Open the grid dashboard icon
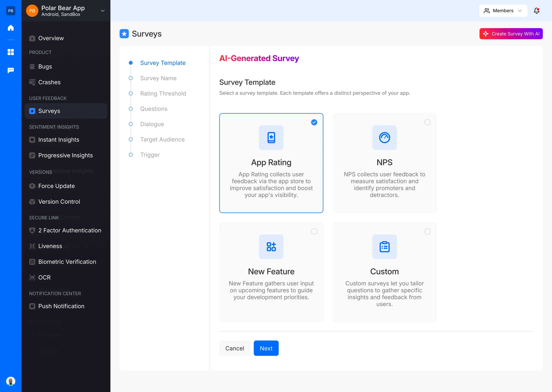 click(11, 52)
